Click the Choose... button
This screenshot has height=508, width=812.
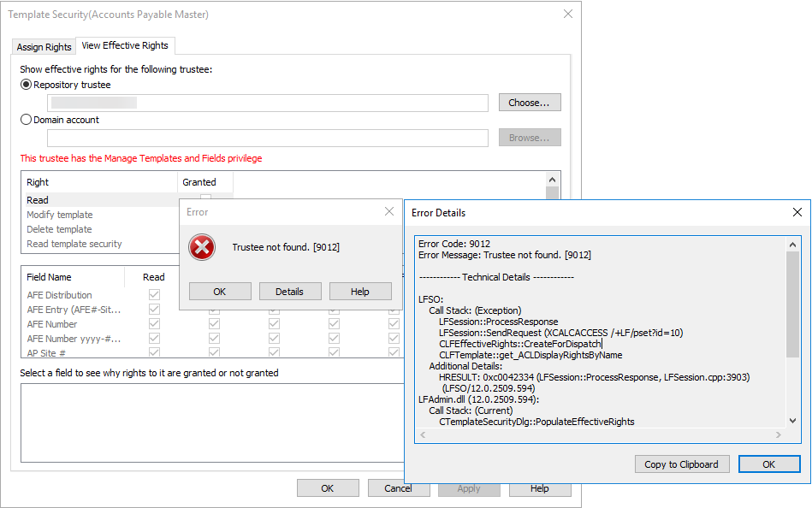click(x=530, y=103)
